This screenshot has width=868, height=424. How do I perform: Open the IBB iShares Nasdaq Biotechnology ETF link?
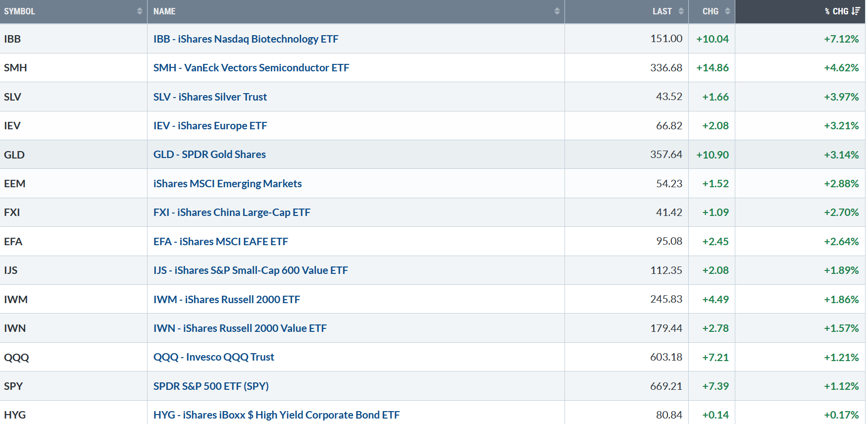tap(246, 39)
